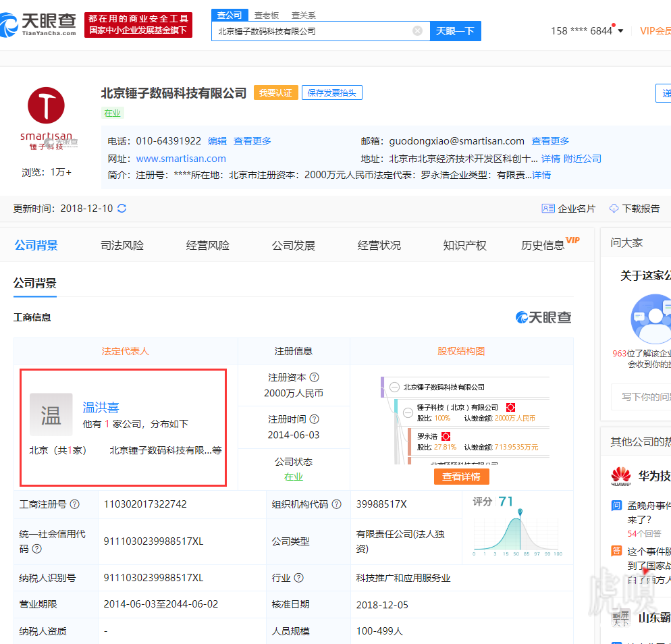Click 北京锤子数码科技有限...等 company entry

pyautogui.click(x=166, y=450)
